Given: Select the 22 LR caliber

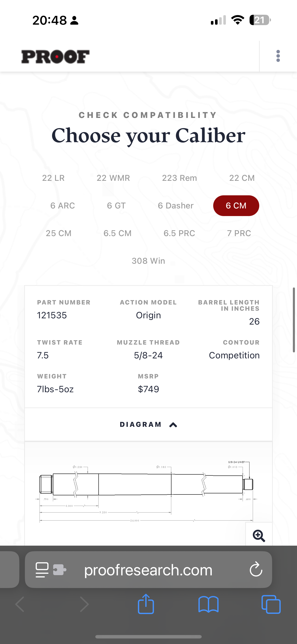Looking at the screenshot, I should coord(53,178).
